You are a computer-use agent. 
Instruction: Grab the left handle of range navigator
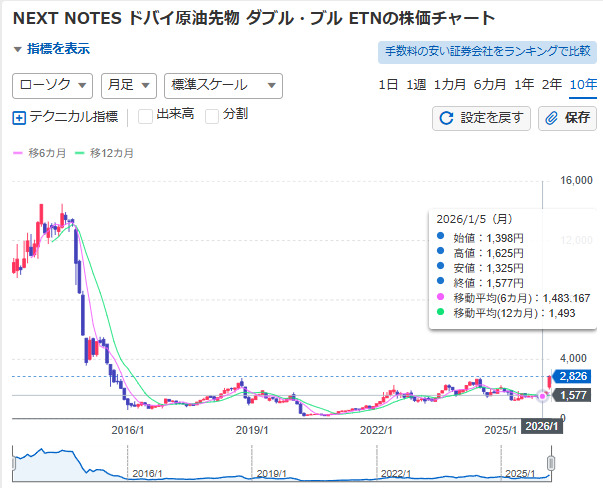click(x=13, y=463)
